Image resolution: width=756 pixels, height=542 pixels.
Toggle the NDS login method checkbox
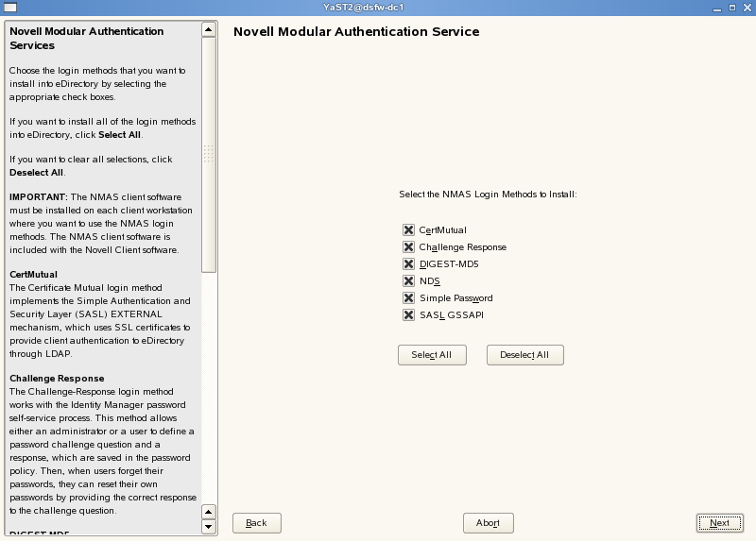[x=408, y=280]
